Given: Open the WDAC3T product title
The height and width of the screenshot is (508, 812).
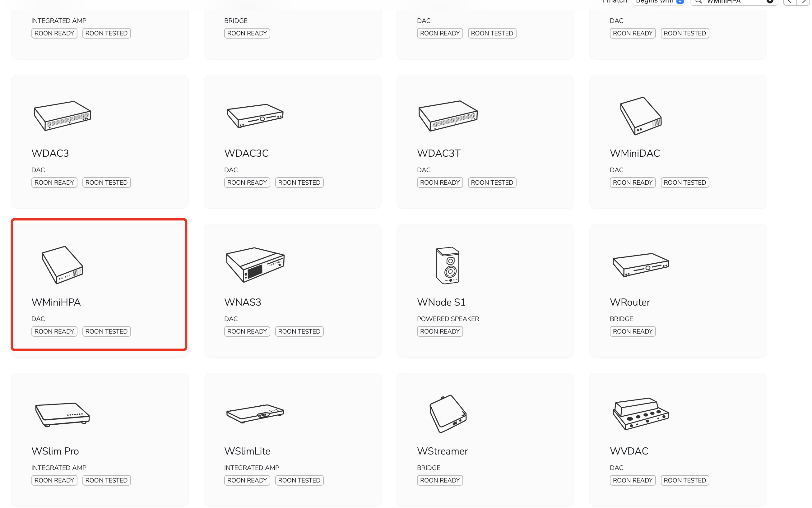Looking at the screenshot, I should pos(438,153).
